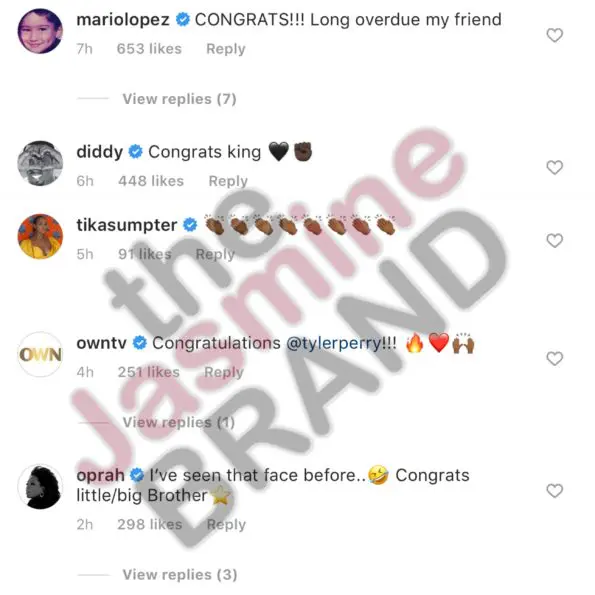Expand View replies (3) under oprah
Image resolution: width=595 pixels, height=595 pixels.
(180, 575)
